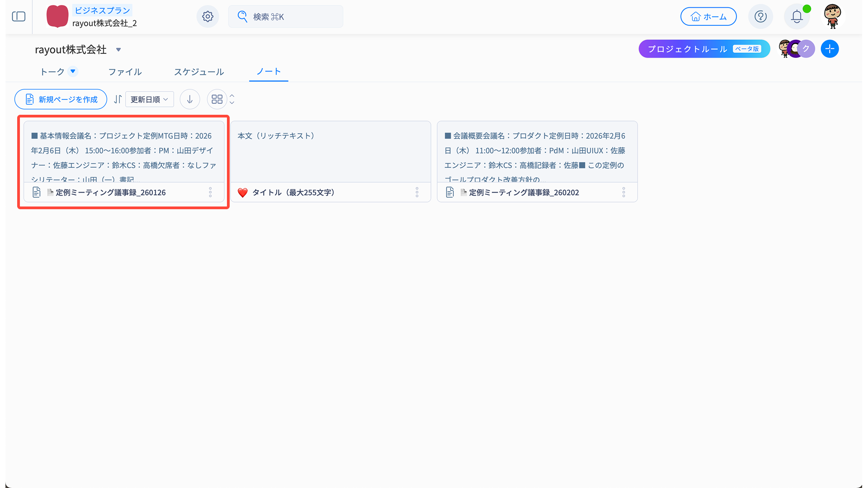Open the help question mark icon
The height and width of the screenshot is (488, 868).
[x=760, y=17]
